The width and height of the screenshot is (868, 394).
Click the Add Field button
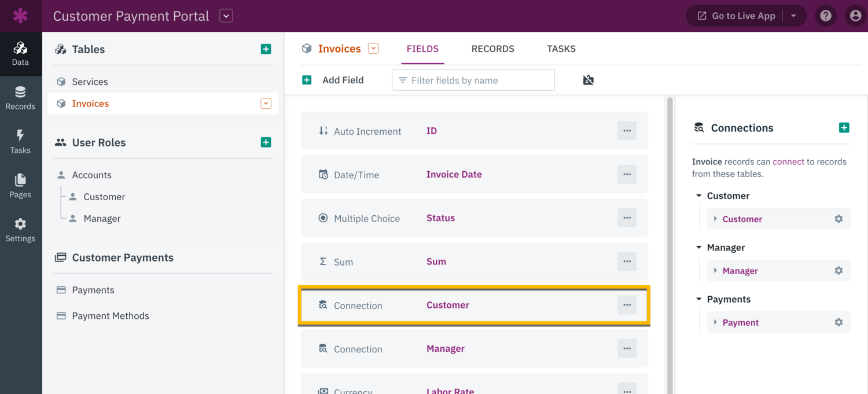pos(333,80)
